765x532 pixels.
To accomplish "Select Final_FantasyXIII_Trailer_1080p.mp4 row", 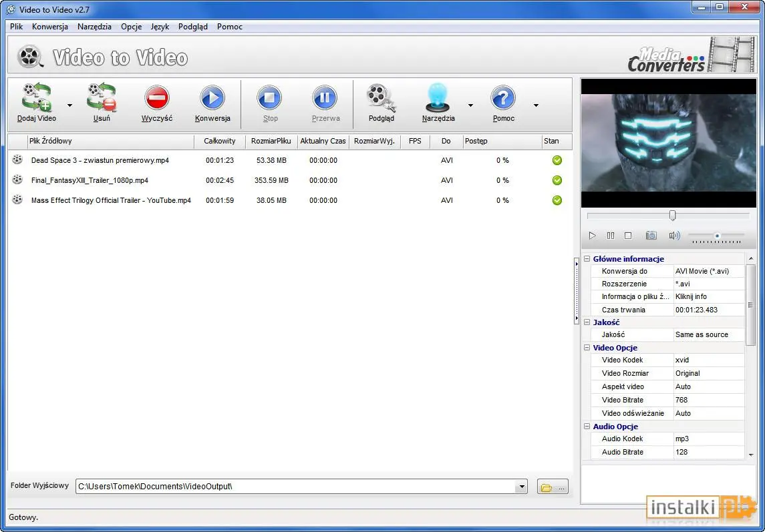I will [x=290, y=180].
